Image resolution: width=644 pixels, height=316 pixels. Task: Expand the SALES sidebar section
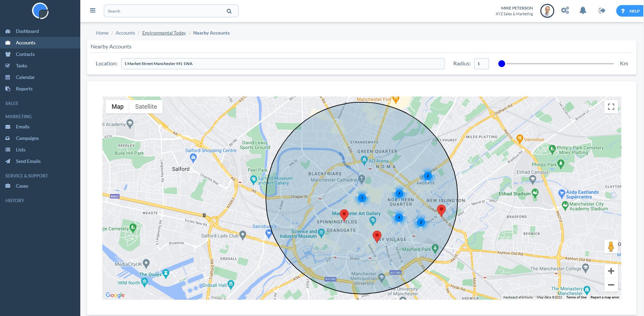click(x=12, y=103)
